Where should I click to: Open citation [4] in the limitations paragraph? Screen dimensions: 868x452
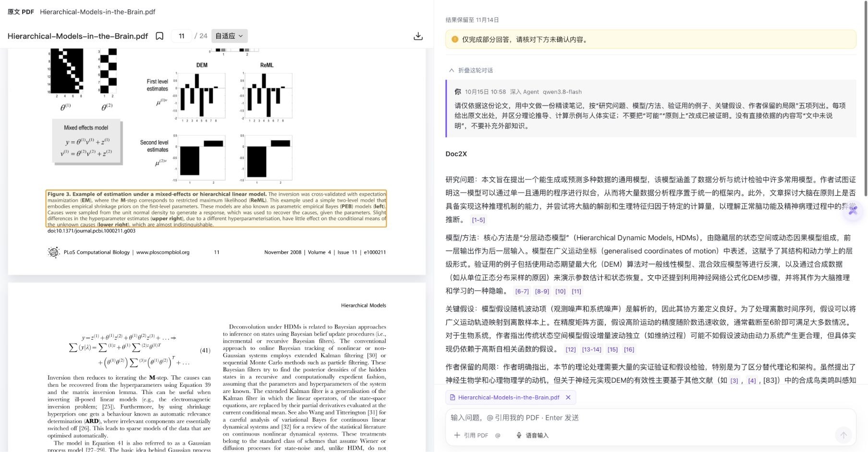[752, 381]
